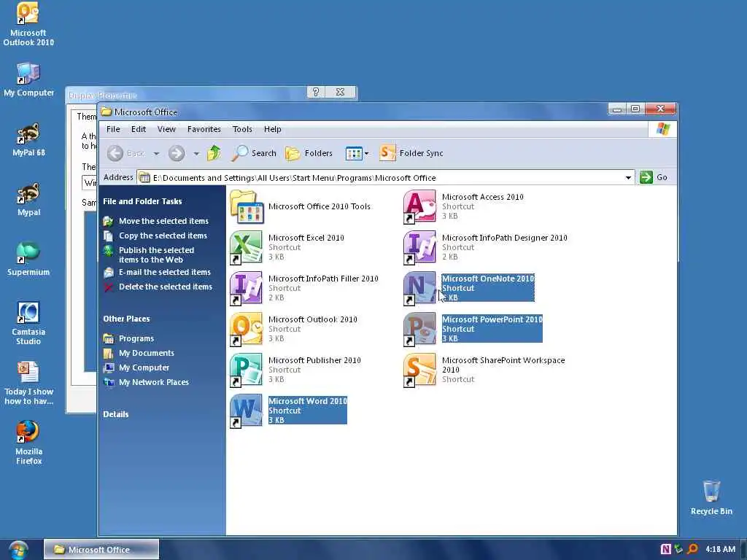Open the Favorites menu
Screen dimensions: 747x560
(x=204, y=129)
